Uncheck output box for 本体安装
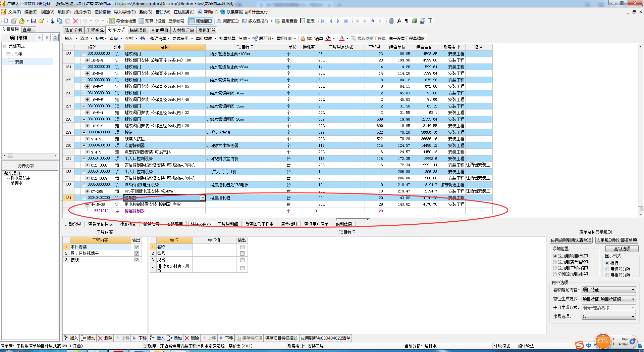This screenshot has height=352, width=644. (137, 247)
